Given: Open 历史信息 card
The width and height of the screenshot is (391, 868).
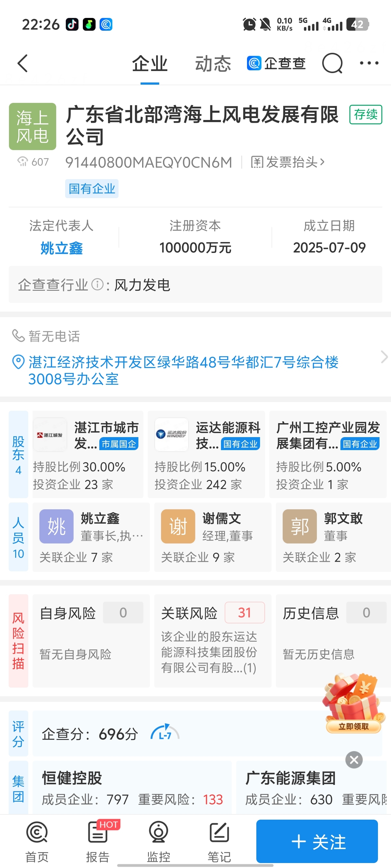Looking at the screenshot, I should click(x=333, y=641).
